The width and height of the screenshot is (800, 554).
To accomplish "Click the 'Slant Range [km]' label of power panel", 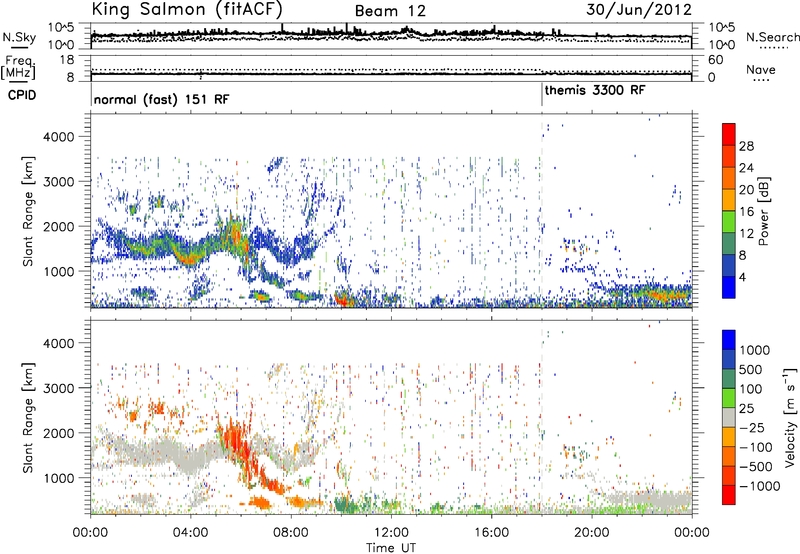I will pyautogui.click(x=28, y=211).
